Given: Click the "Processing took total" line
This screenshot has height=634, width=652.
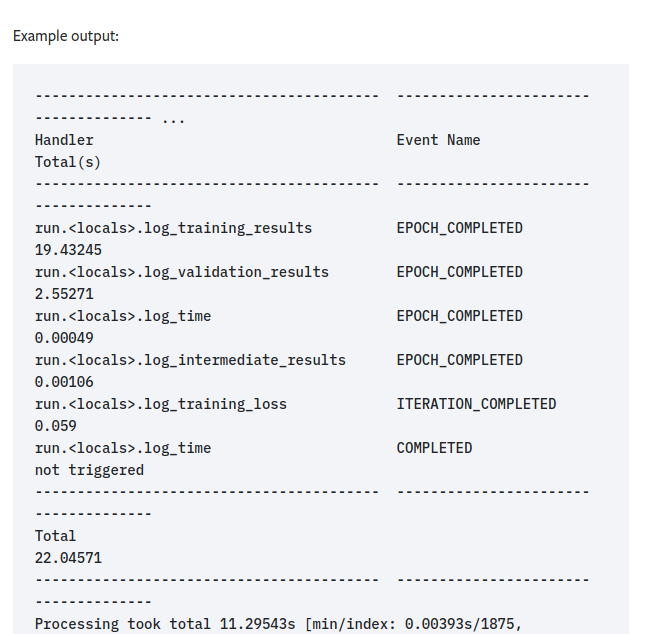Looking at the screenshot, I should (278, 624).
